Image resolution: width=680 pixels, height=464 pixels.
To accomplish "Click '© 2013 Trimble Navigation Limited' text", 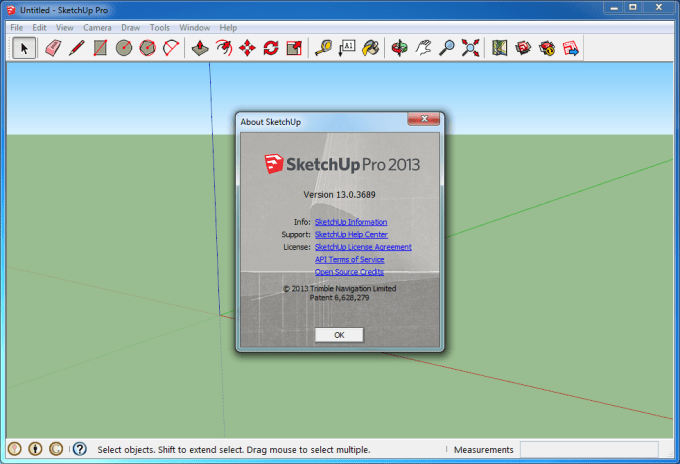I will click(x=339, y=288).
